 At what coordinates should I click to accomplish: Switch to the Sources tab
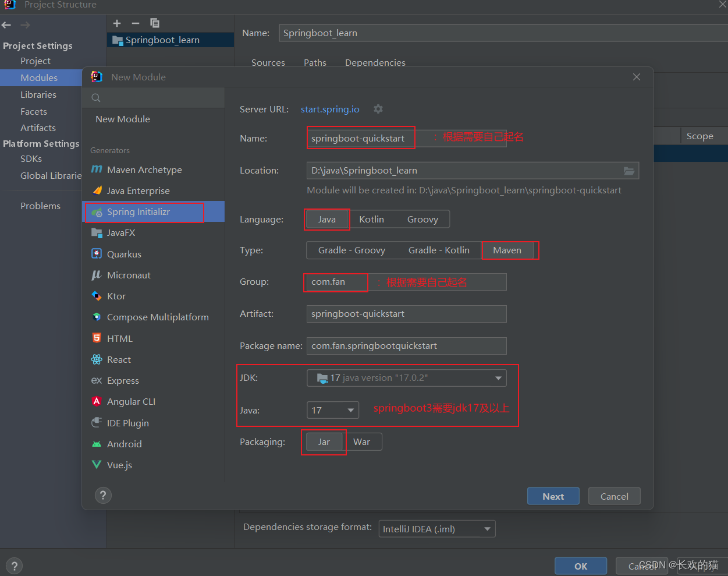(x=268, y=62)
